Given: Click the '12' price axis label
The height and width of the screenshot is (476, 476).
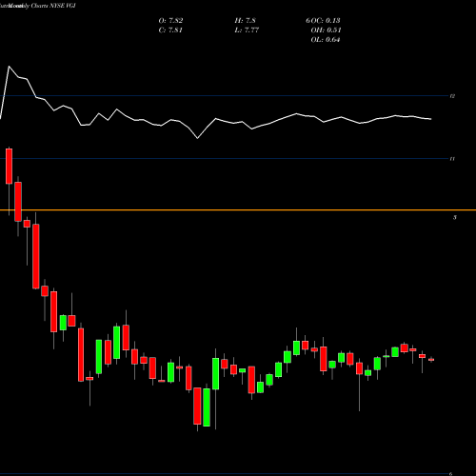Looking at the screenshot, I should point(452,96).
